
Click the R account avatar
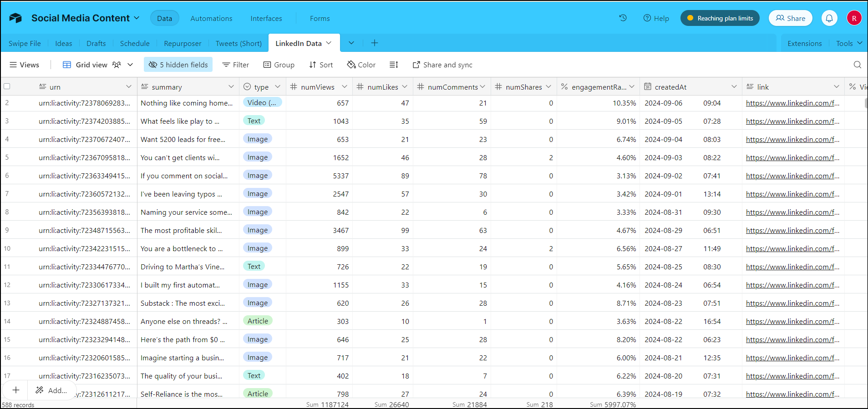tap(854, 18)
